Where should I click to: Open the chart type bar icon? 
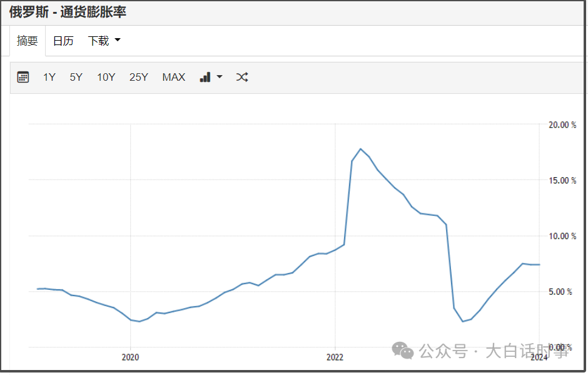pos(205,77)
